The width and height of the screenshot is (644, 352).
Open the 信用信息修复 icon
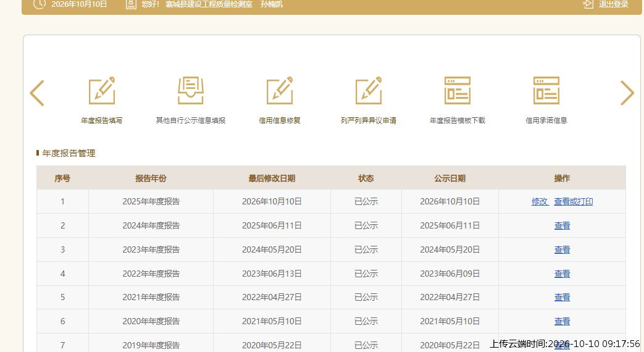pos(280,90)
